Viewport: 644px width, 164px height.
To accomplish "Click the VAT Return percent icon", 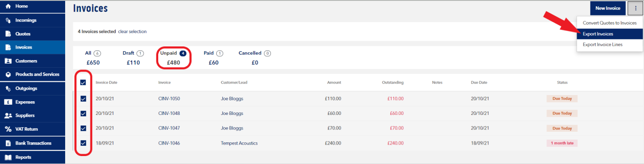I will click(8, 129).
